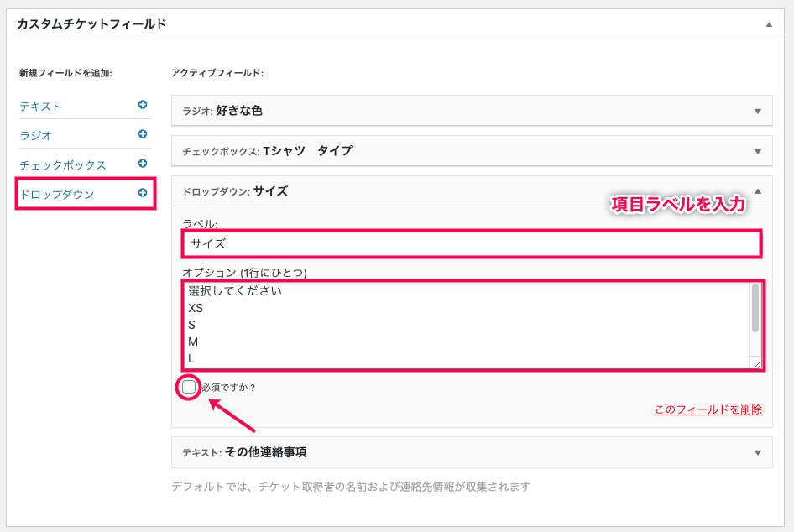The width and height of the screenshot is (794, 532).
Task: Expand the テキスト: その他連絡事項 field
Action: [758, 453]
